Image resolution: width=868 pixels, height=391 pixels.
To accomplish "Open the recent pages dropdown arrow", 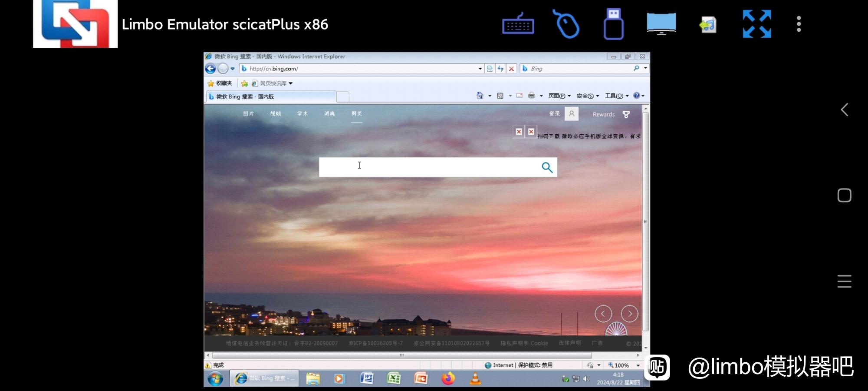I will pyautogui.click(x=233, y=69).
